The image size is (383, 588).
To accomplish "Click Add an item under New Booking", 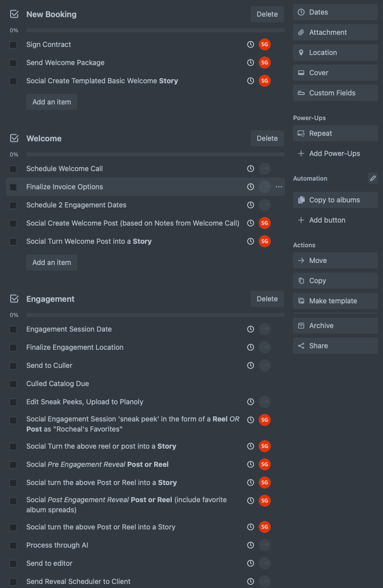I will [52, 102].
